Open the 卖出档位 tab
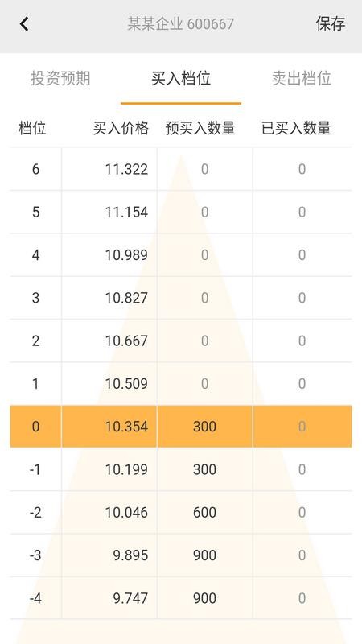The image size is (362, 644). 301,78
